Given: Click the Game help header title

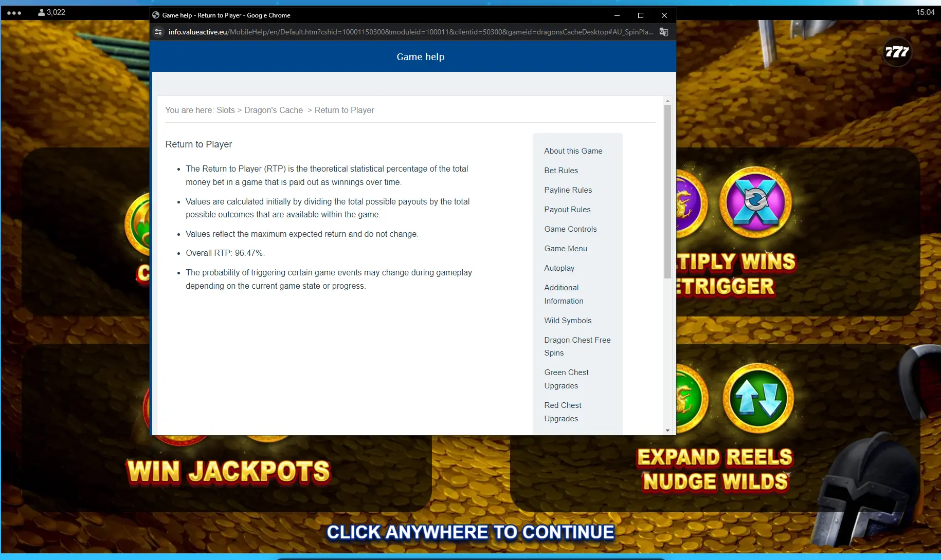Looking at the screenshot, I should coord(421,57).
